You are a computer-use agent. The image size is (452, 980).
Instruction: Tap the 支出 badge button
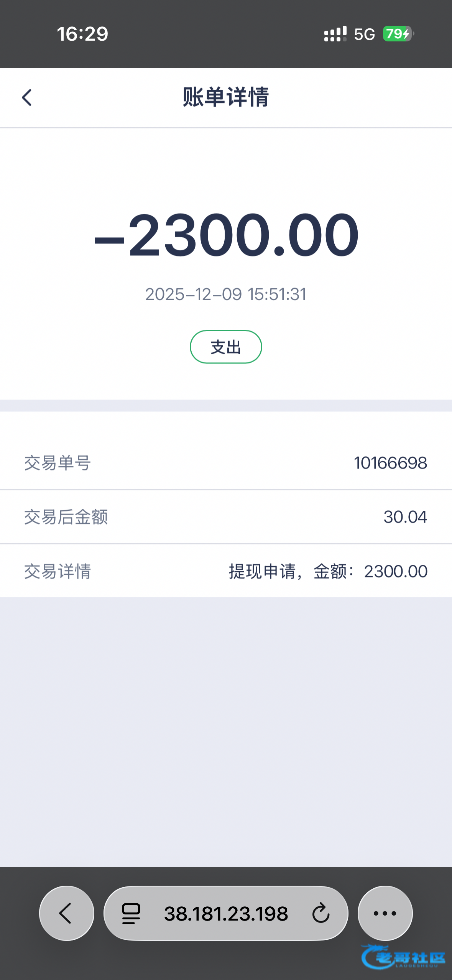pos(226,347)
